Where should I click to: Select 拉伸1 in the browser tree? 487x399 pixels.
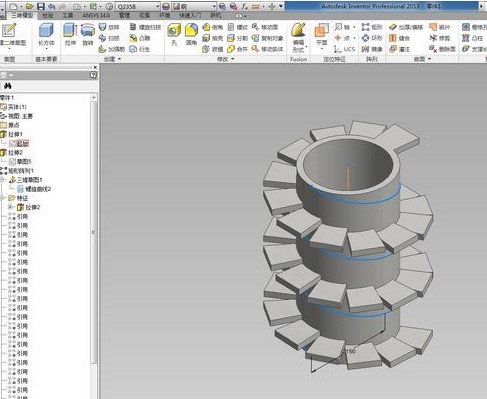[x=12, y=134]
